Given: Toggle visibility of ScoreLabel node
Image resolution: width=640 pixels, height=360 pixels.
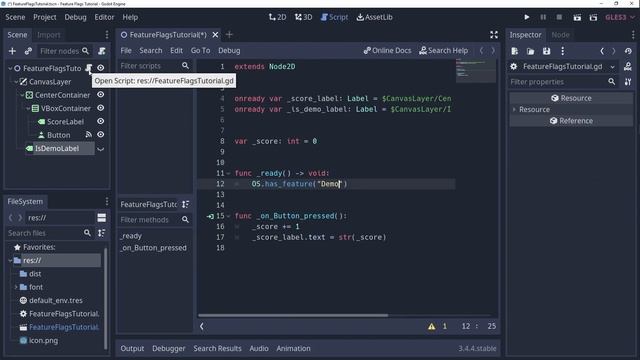Looking at the screenshot, I should pos(100,121).
